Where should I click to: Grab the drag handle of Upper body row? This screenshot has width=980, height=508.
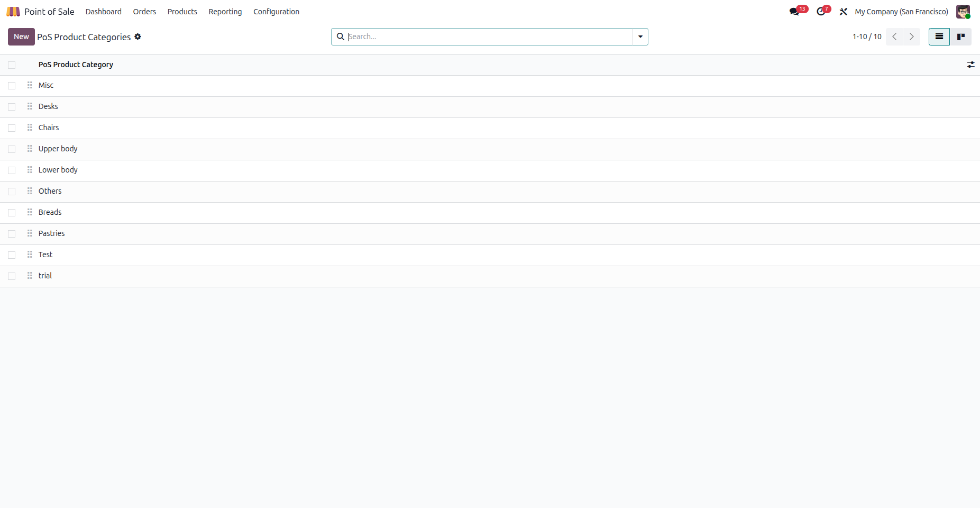[x=30, y=149]
